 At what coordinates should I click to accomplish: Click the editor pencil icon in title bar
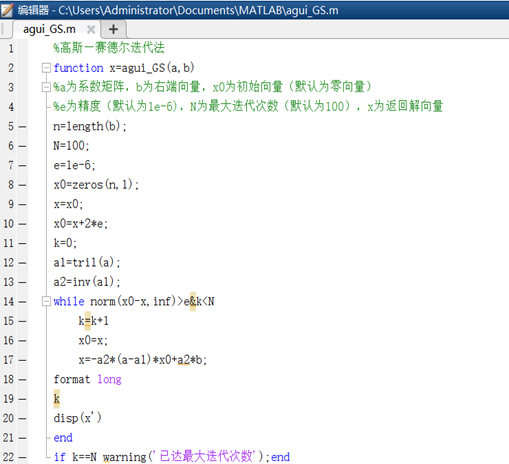point(7,10)
